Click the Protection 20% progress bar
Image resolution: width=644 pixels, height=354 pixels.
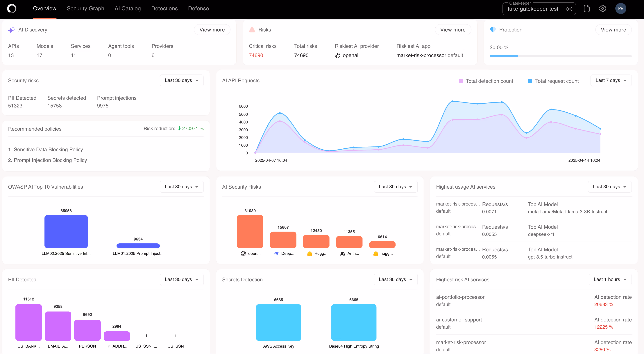click(x=560, y=56)
